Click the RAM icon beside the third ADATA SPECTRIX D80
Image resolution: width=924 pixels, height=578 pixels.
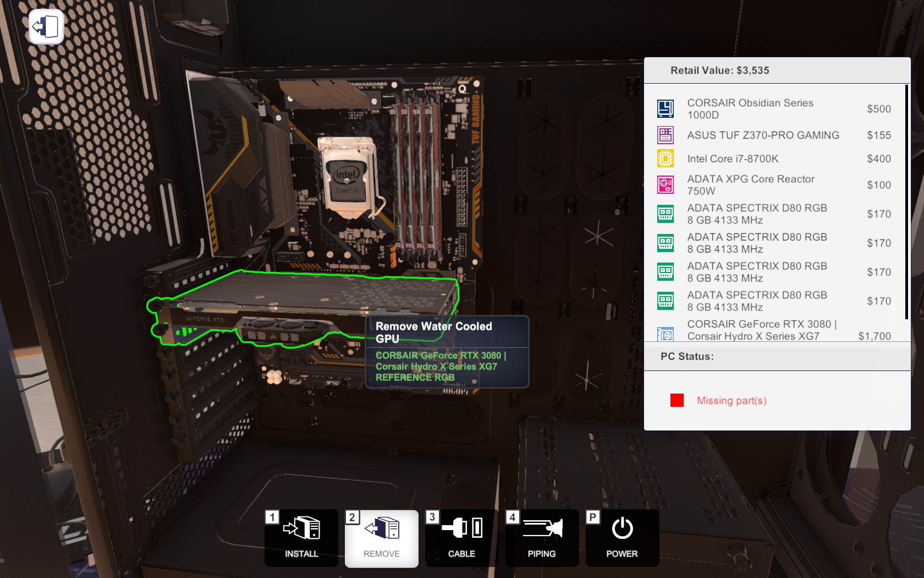[x=665, y=272]
